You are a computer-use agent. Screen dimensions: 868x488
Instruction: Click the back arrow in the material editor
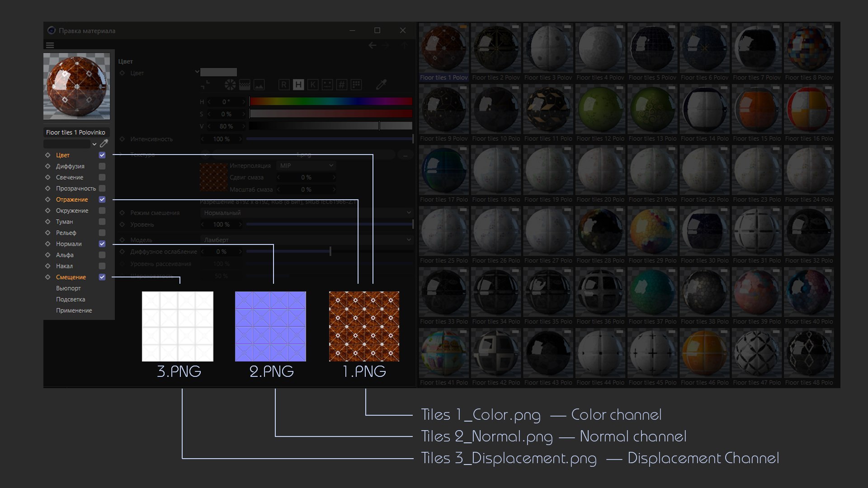[372, 45]
